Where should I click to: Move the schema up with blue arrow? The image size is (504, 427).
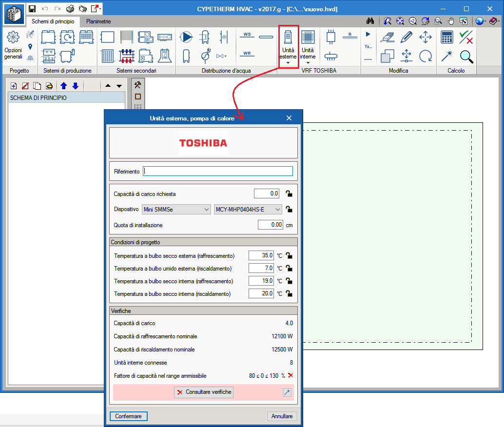click(x=64, y=86)
